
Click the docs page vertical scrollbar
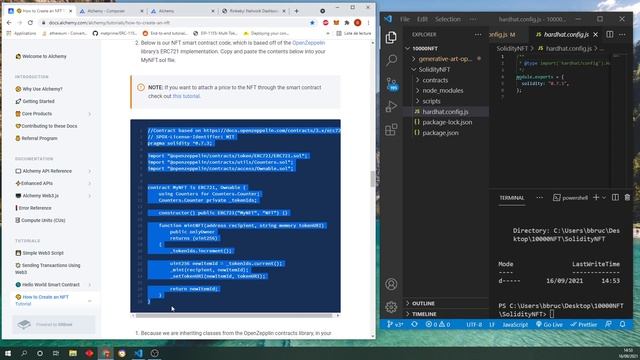[x=372, y=179]
